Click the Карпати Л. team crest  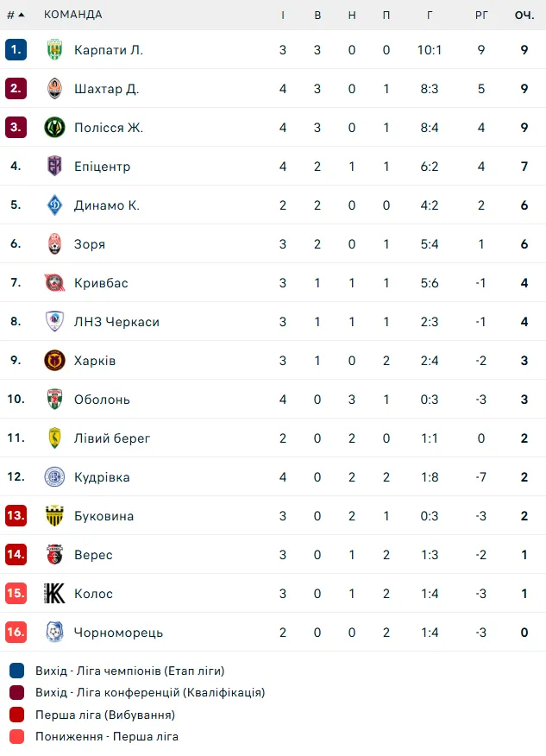point(54,50)
